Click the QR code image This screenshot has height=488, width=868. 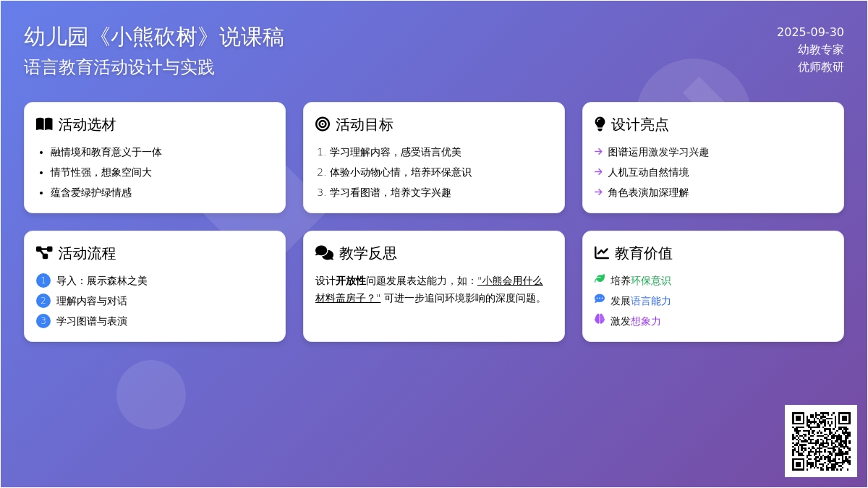(821, 441)
